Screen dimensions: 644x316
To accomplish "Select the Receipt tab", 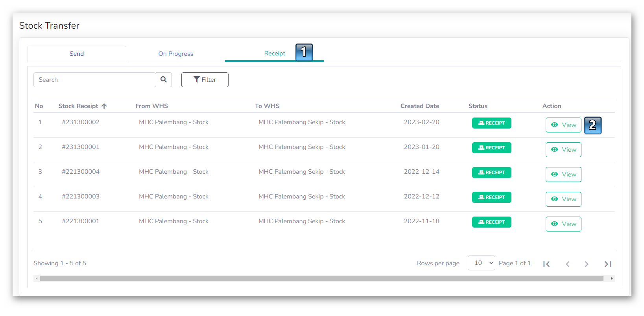I will tap(275, 53).
